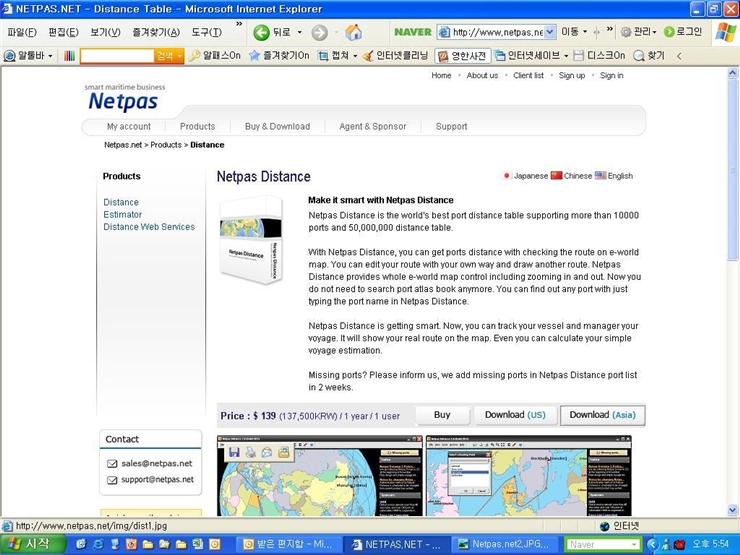The width and height of the screenshot is (740, 555).
Task: Open the browser home page icon
Action: pyautogui.click(x=353, y=32)
